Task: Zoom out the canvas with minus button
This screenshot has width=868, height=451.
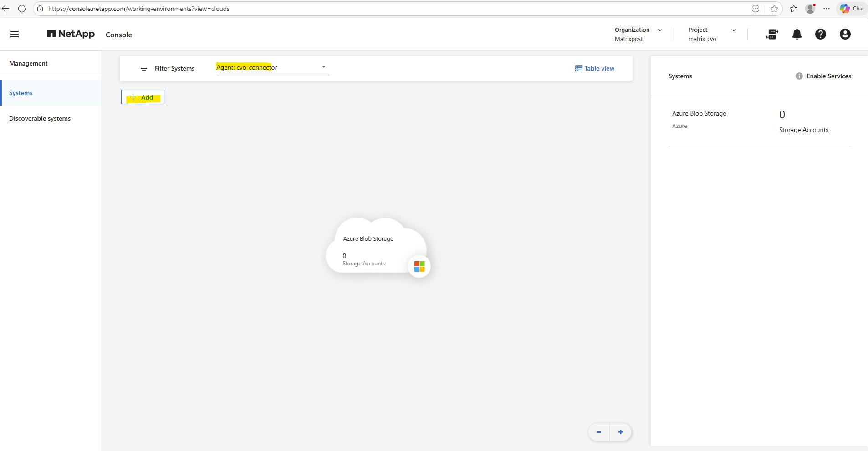Action: pyautogui.click(x=598, y=432)
